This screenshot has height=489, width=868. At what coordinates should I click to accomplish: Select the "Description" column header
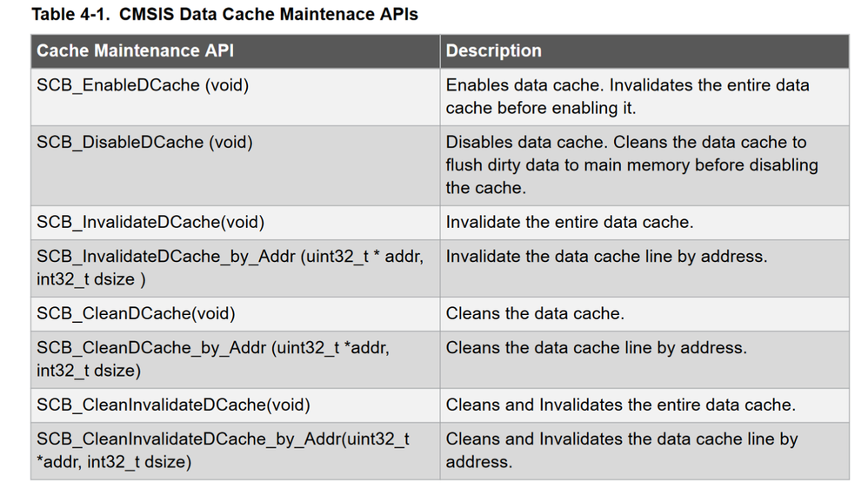[494, 51]
